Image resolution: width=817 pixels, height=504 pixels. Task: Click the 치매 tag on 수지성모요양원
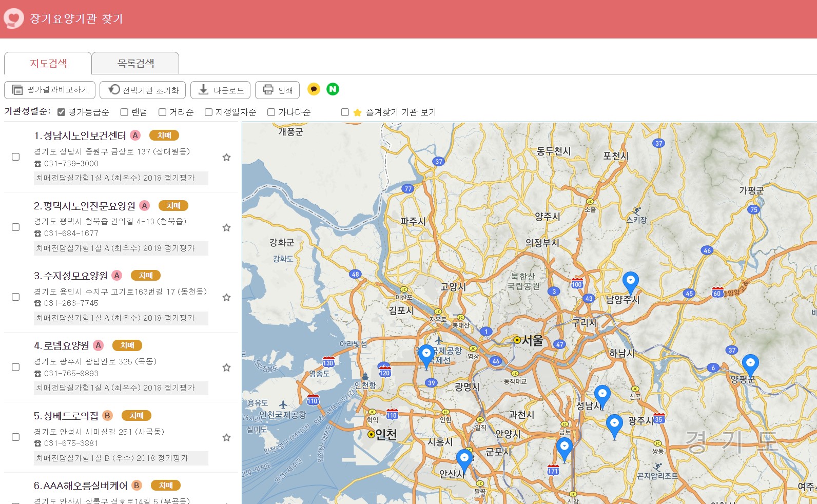(146, 276)
